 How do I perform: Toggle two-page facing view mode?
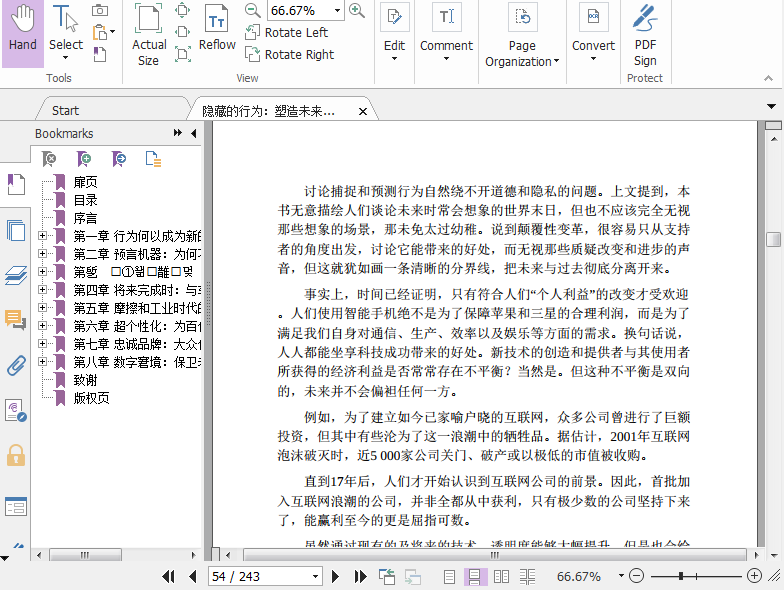pyautogui.click(x=501, y=577)
